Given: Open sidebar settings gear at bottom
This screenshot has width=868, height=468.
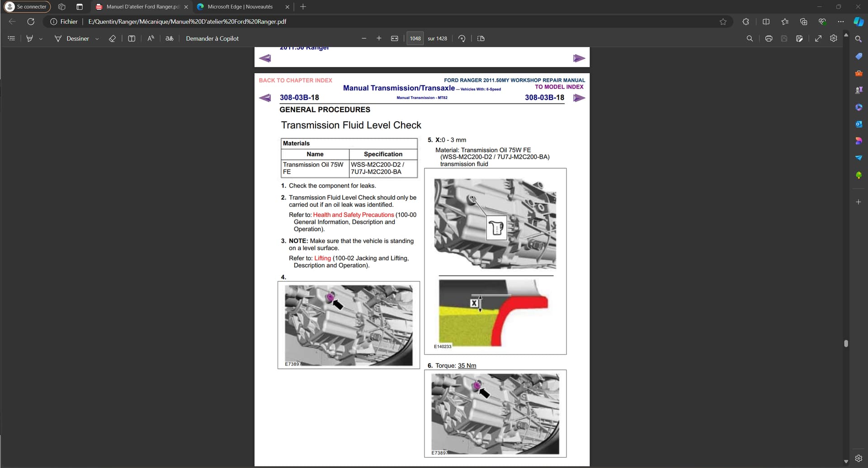Looking at the screenshot, I should click(859, 458).
